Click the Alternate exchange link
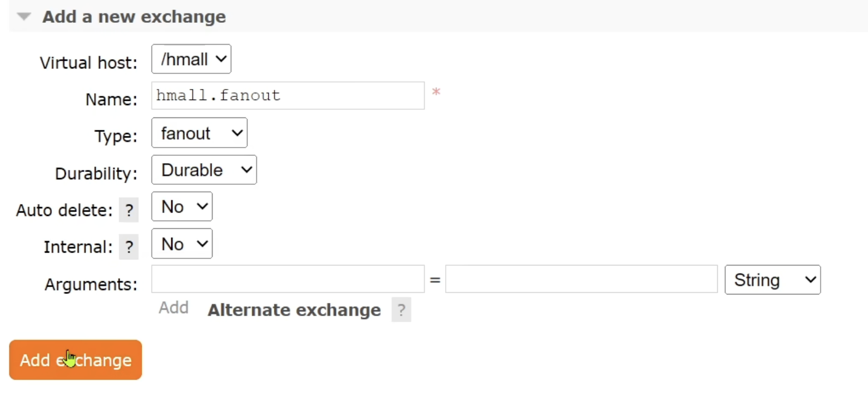The image size is (868, 393). click(294, 310)
